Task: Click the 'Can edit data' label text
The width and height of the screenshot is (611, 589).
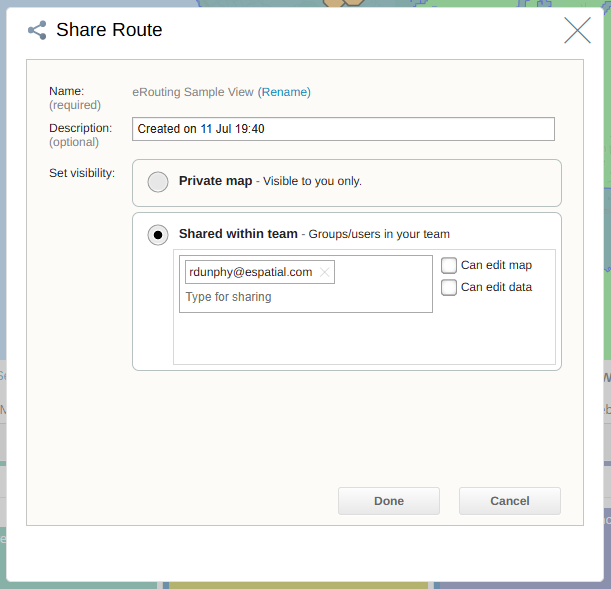Action: (x=496, y=287)
